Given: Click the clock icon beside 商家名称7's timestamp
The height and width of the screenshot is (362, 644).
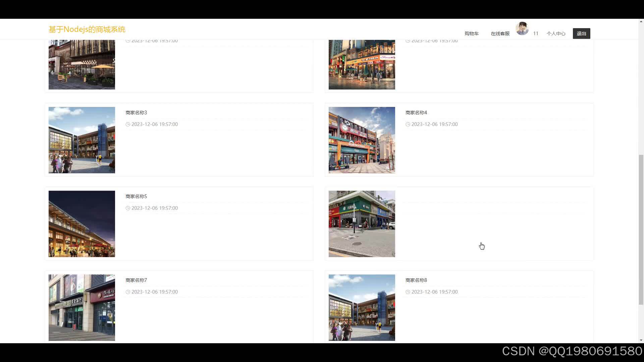Looking at the screenshot, I should [x=128, y=292].
